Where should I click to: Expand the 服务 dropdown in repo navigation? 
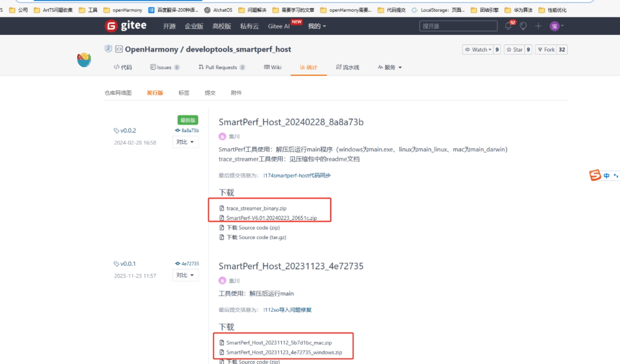389,67
